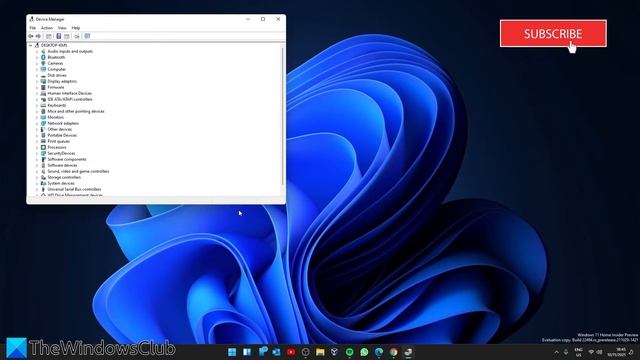Select the IDE ATA/ATAPI controllers label
This screenshot has width=640, height=360.
coord(70,100)
